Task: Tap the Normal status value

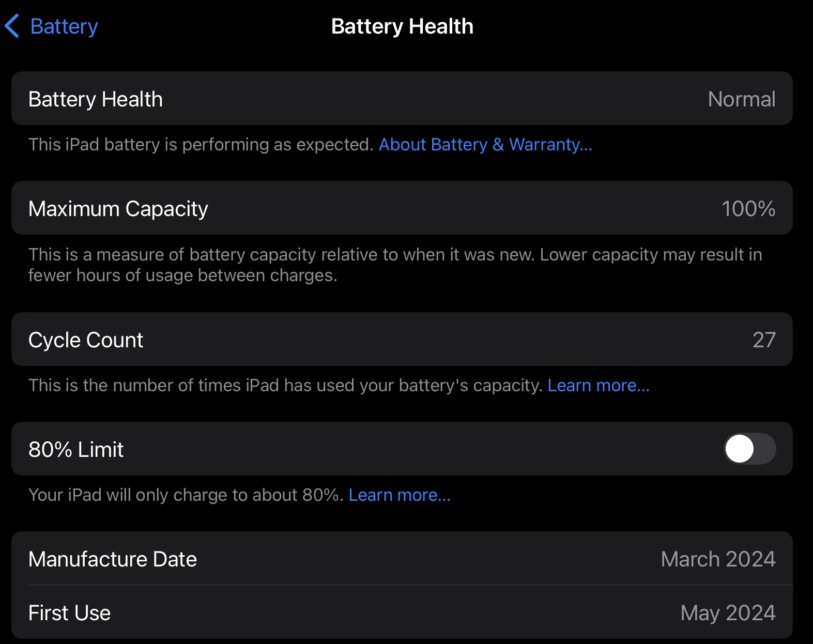Action: (742, 99)
